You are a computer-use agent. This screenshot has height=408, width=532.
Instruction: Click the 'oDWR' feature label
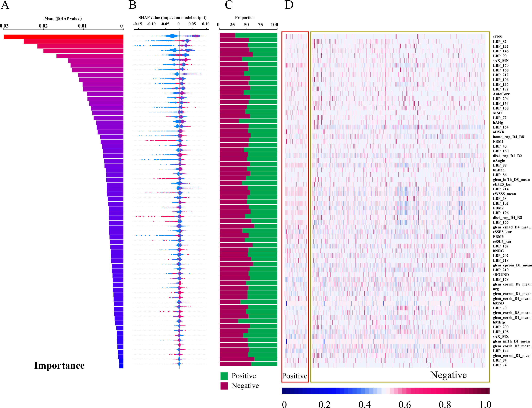[499, 132]
